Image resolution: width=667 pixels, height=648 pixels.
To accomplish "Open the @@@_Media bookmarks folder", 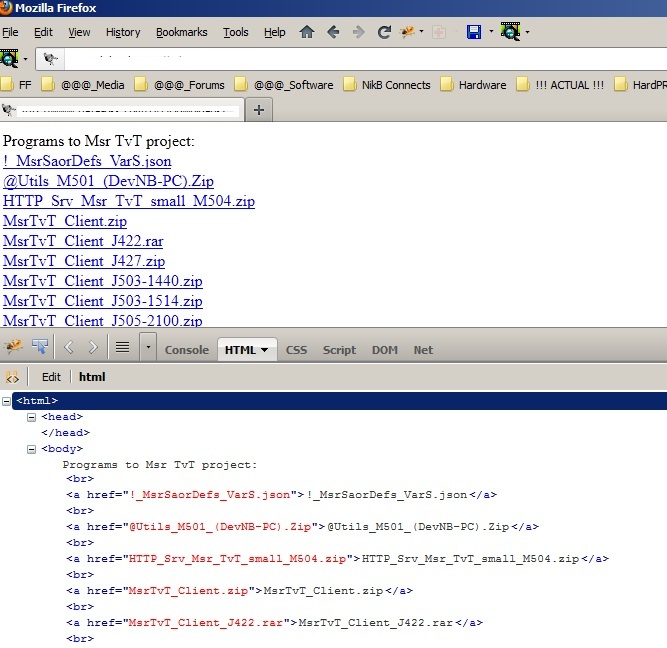I will pos(83,85).
